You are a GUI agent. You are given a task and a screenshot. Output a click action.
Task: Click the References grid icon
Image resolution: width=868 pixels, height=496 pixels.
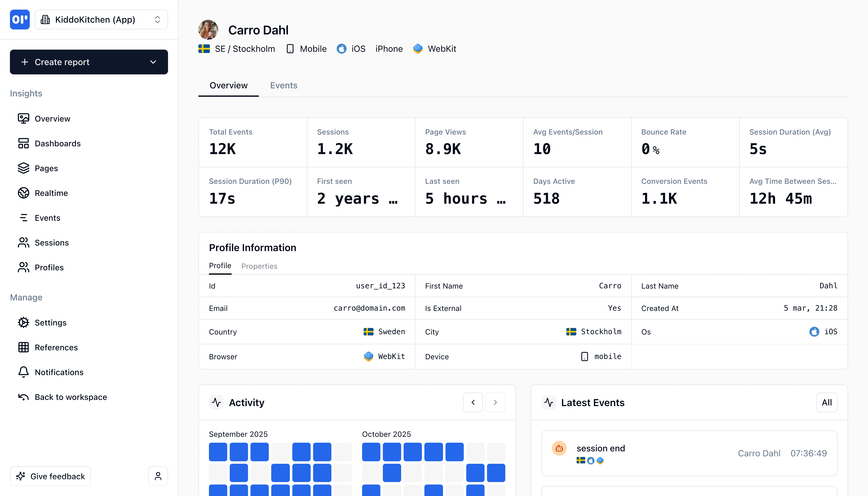coord(23,347)
